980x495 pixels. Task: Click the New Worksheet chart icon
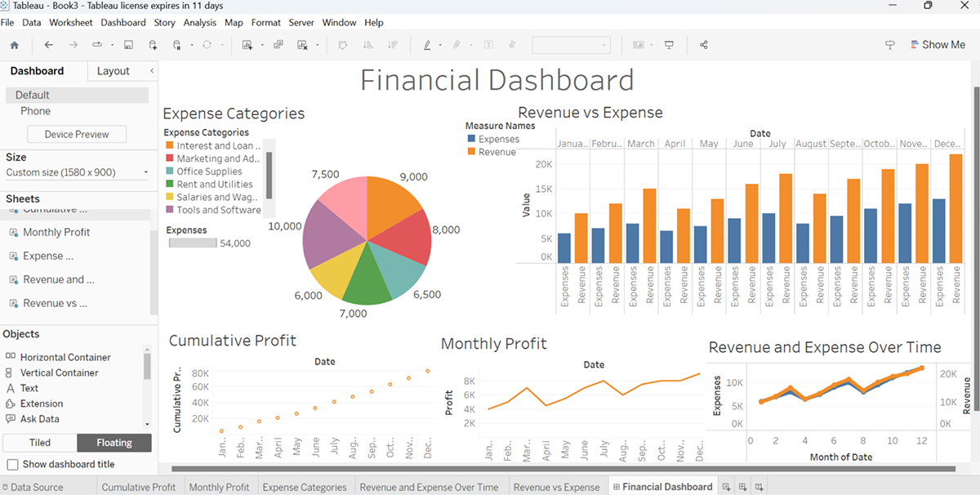(247, 45)
